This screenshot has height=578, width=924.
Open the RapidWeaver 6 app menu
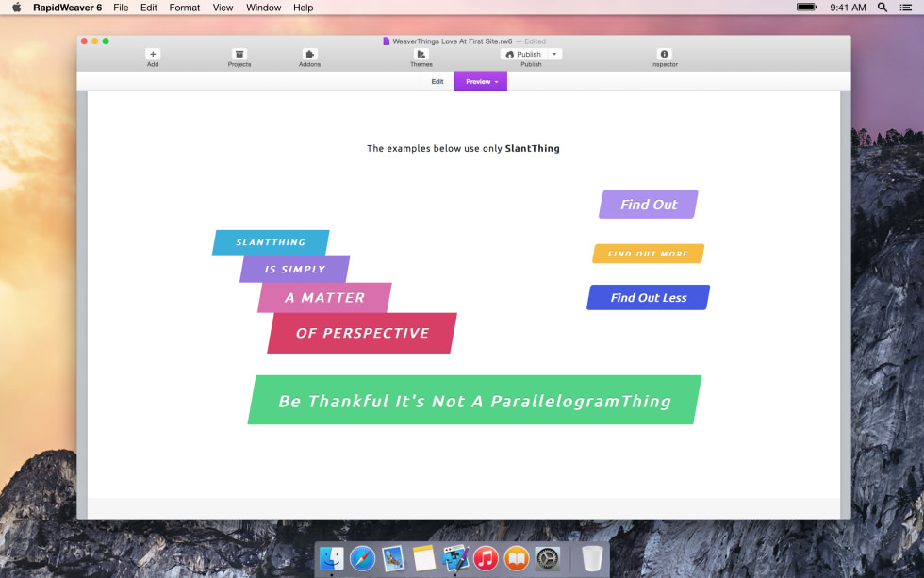[67, 7]
